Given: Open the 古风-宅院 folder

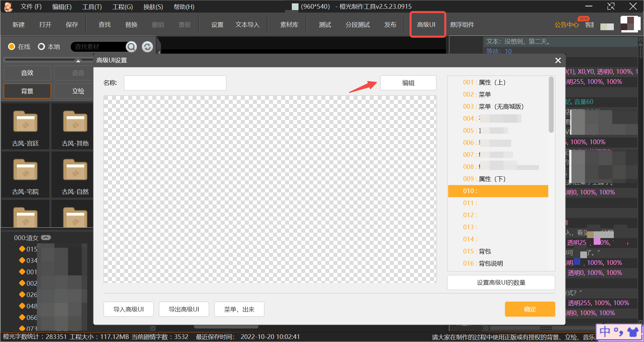Looking at the screenshot, I should pos(25,175).
